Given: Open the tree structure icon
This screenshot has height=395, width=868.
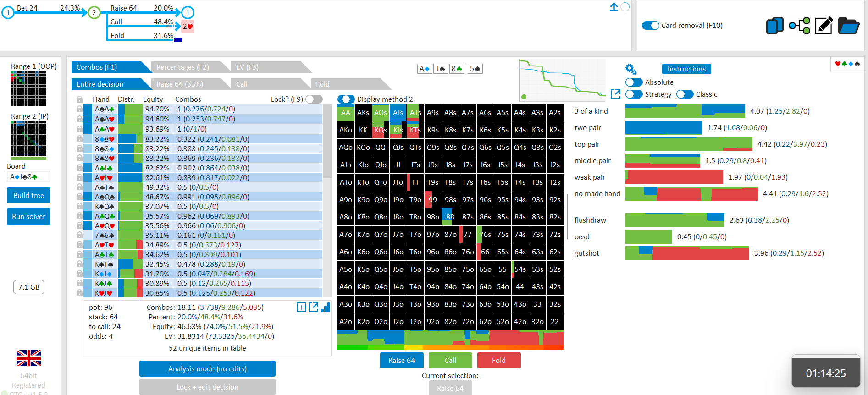Looking at the screenshot, I should 799,26.
